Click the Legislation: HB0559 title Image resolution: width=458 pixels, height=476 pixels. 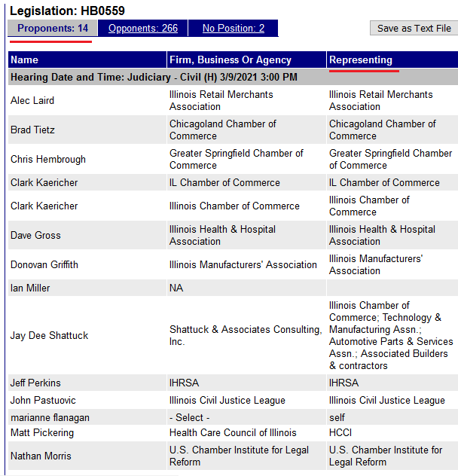(67, 11)
